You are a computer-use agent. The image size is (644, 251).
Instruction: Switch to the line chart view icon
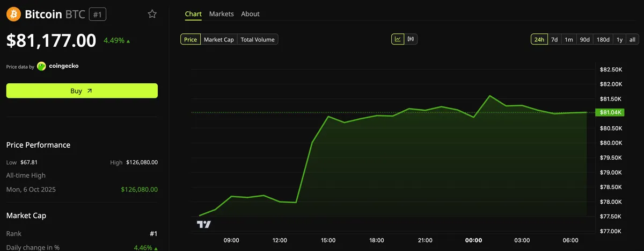pyautogui.click(x=398, y=39)
